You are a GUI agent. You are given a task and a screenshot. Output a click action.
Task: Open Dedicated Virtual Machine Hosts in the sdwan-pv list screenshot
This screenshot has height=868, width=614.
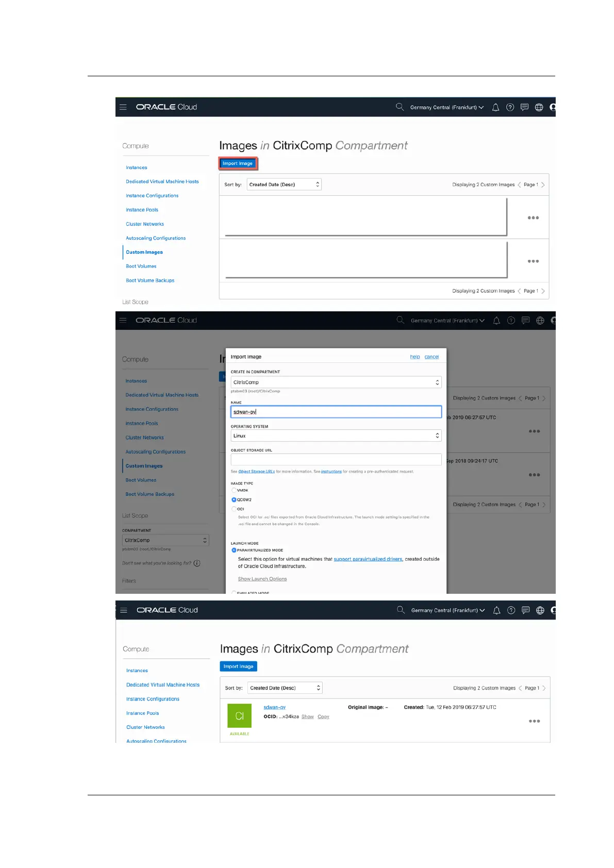[x=163, y=685]
